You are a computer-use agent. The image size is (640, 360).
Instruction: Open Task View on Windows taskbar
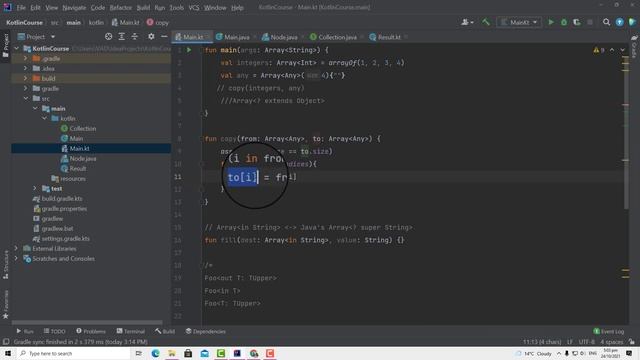pyautogui.click(x=139, y=353)
